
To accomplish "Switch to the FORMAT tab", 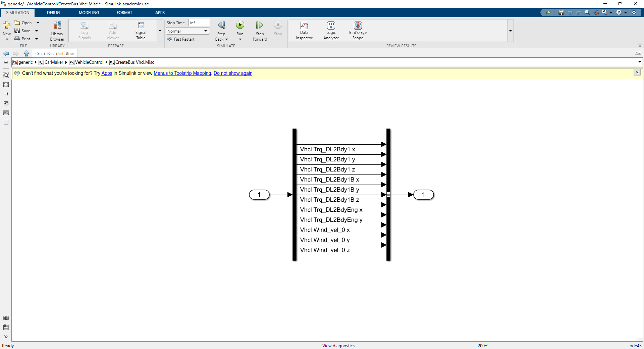I will point(124,13).
